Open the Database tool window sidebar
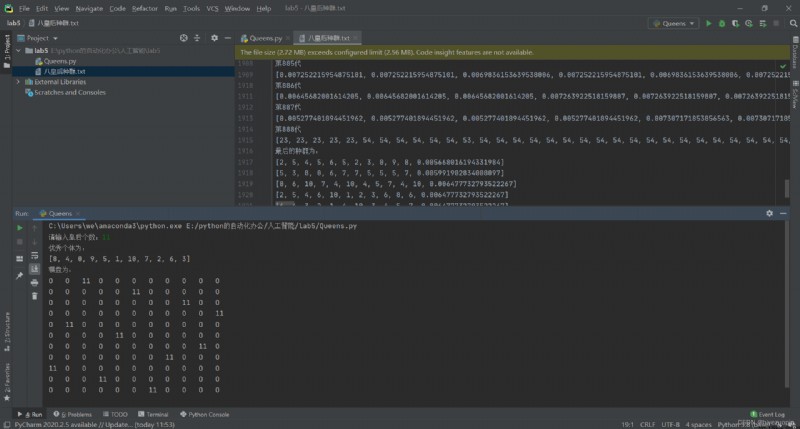Screen dimensions: 800x429 coord(795,52)
